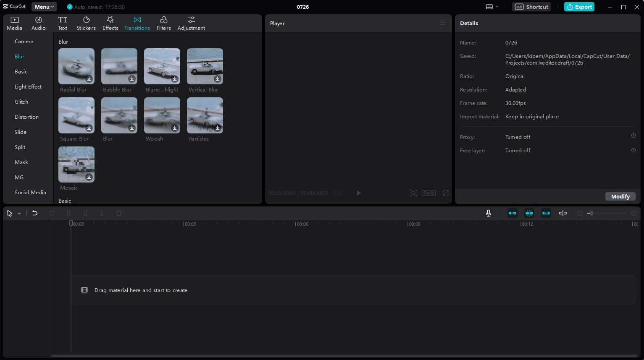
Task: Expand the cursor select tool dropdown arrow
Action: click(19, 214)
